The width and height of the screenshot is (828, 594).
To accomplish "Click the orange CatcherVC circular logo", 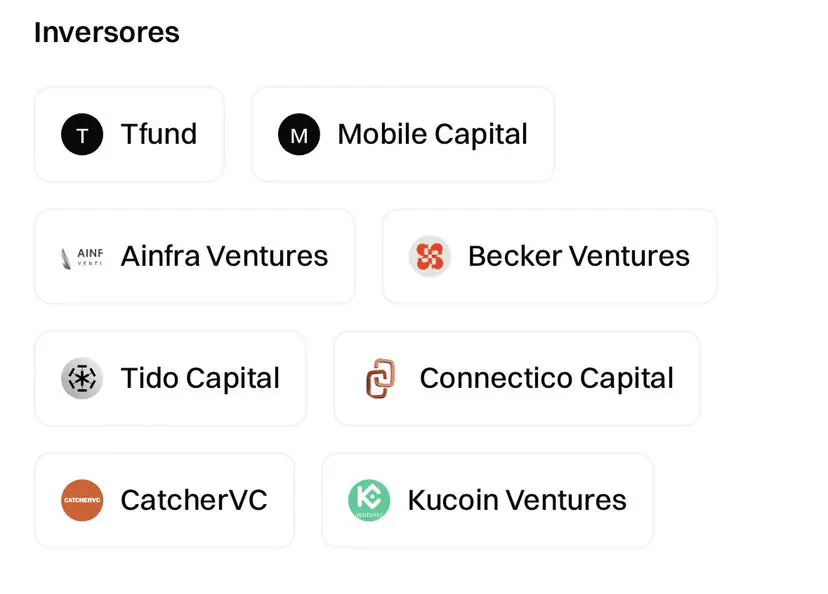I will pos(82,500).
